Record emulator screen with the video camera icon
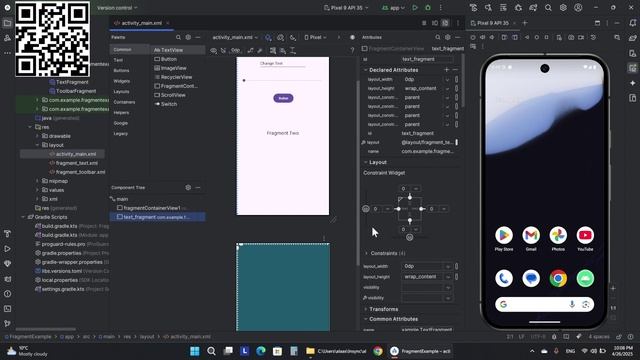The width and height of the screenshot is (640, 360). tap(582, 38)
